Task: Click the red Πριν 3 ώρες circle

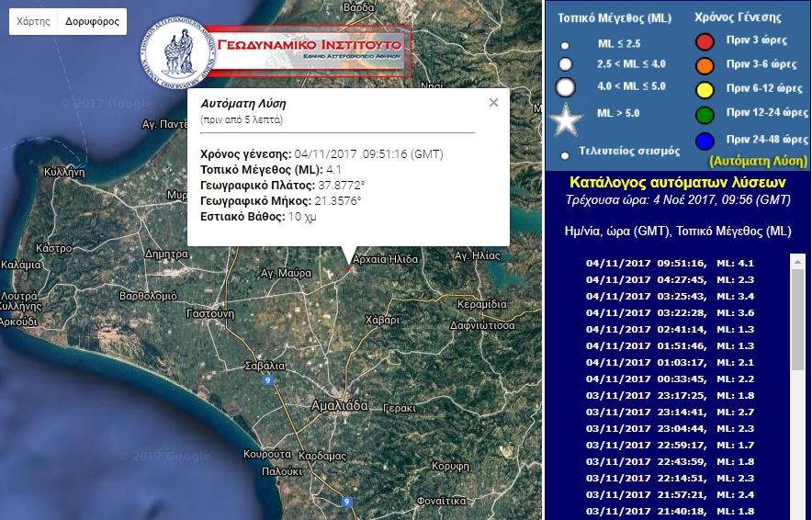Action: click(705, 40)
